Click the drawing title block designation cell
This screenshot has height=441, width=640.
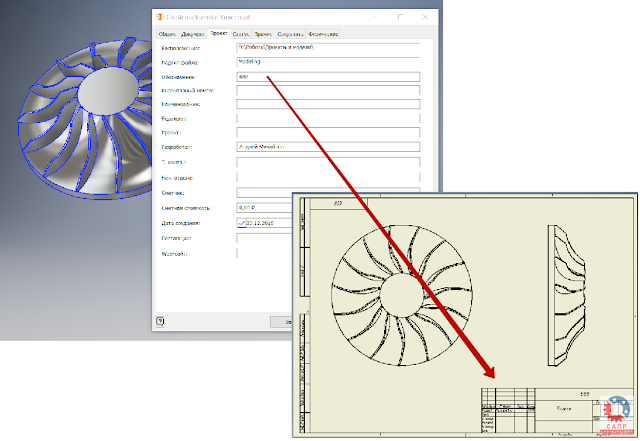tap(584, 394)
